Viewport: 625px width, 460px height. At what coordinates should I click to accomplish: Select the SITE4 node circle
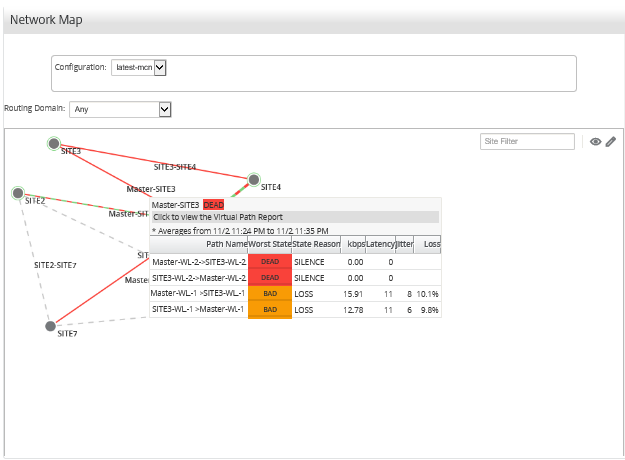tap(254, 180)
